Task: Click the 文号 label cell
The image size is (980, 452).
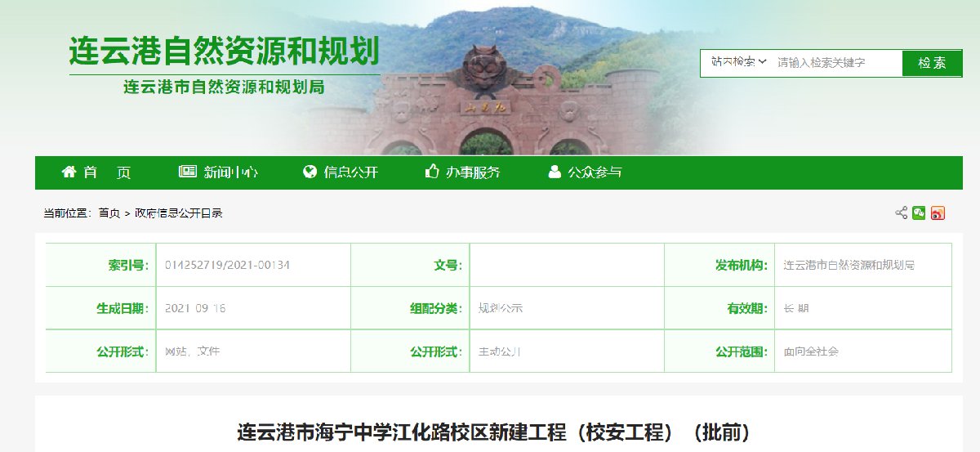Action: [411, 265]
